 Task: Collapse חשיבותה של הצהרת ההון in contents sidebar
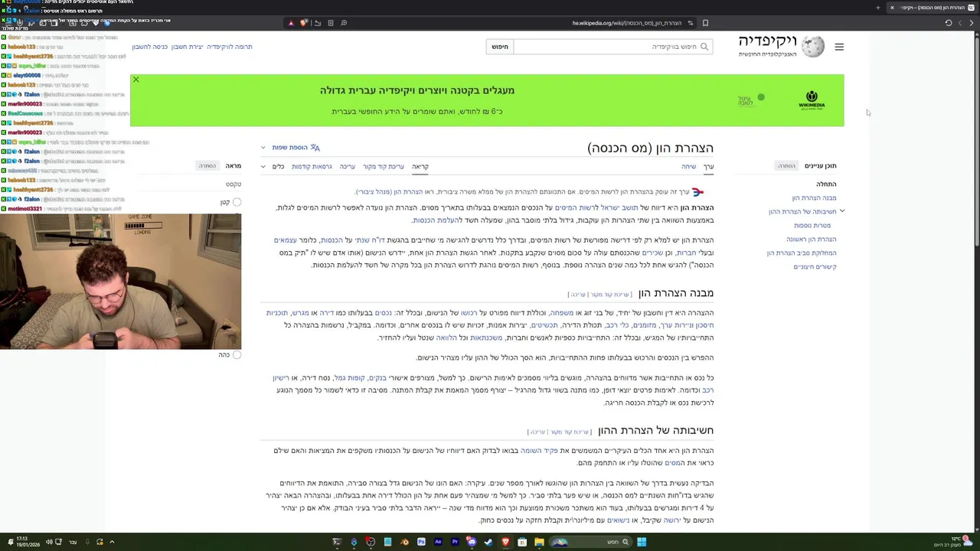[x=841, y=211]
